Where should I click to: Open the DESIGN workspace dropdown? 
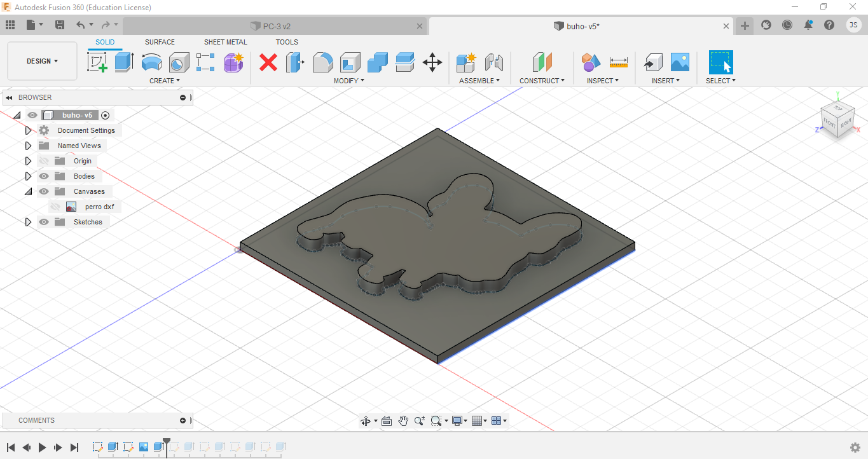pyautogui.click(x=43, y=61)
